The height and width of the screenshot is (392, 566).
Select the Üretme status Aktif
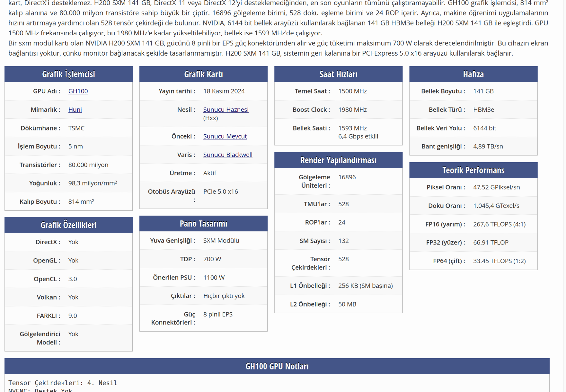coord(210,173)
